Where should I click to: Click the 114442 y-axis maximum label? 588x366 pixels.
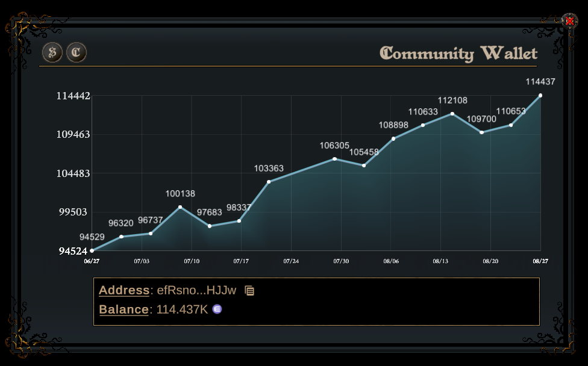tap(73, 96)
